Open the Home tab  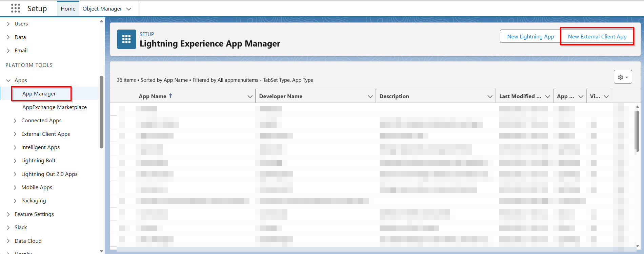click(68, 8)
